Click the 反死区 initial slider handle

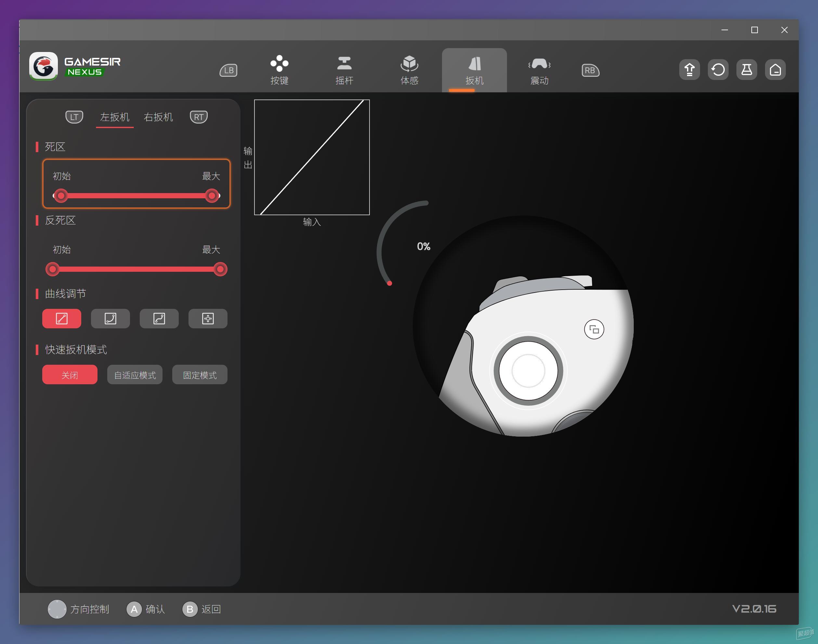click(53, 269)
